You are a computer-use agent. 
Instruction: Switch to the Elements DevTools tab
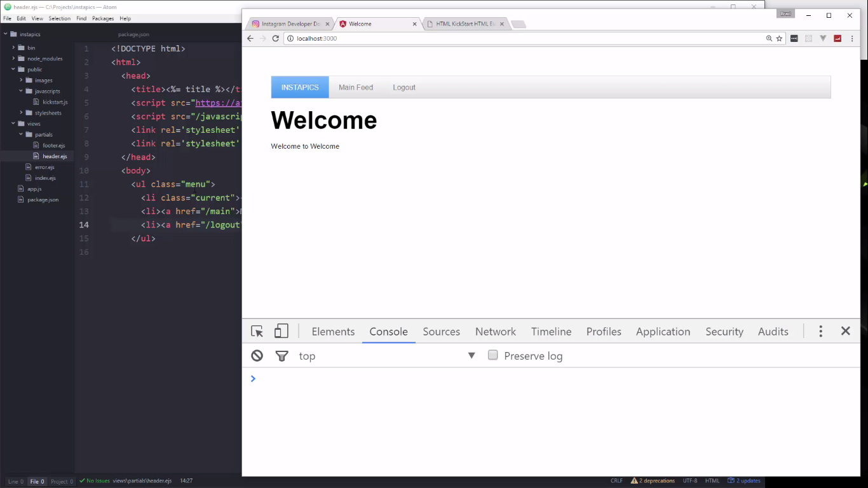tap(333, 332)
